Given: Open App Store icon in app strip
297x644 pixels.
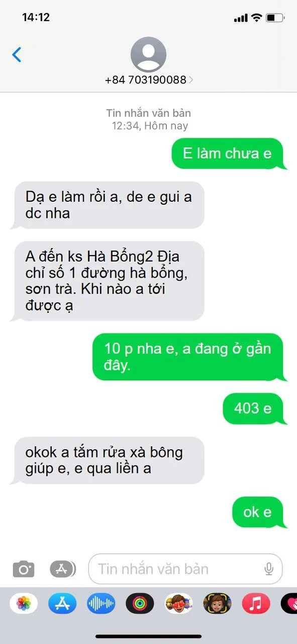Looking at the screenshot, I should (62, 603).
